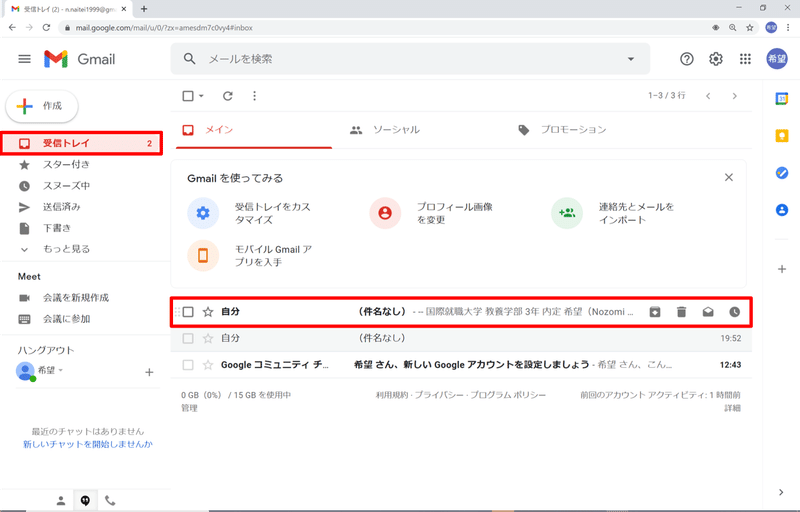
Task: Open the Google apps grid
Action: click(x=745, y=59)
